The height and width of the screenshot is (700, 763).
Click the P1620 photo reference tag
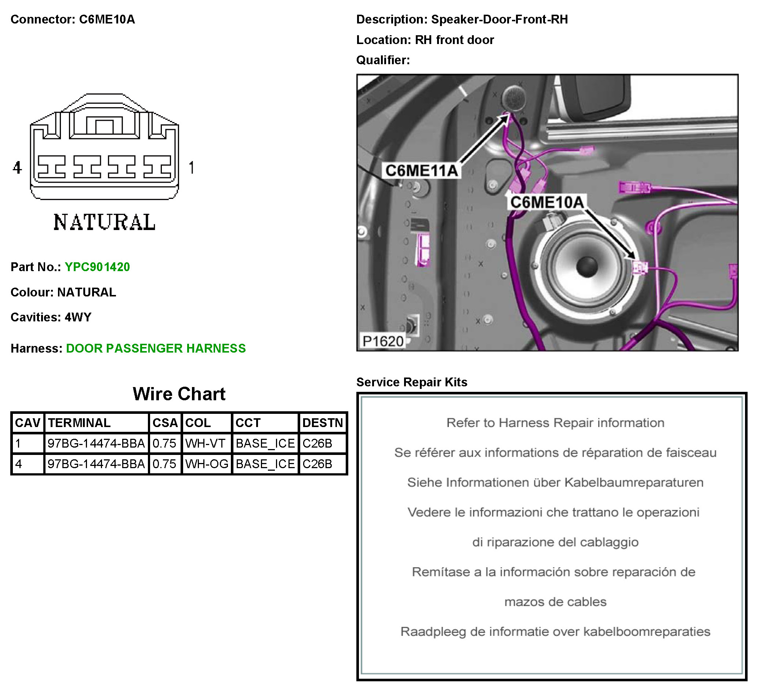pyautogui.click(x=383, y=341)
